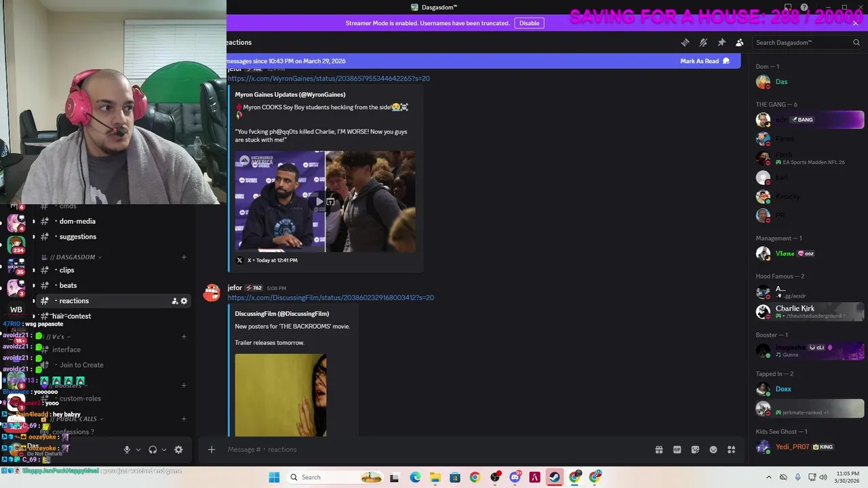Toggle the member list panel

740,42
